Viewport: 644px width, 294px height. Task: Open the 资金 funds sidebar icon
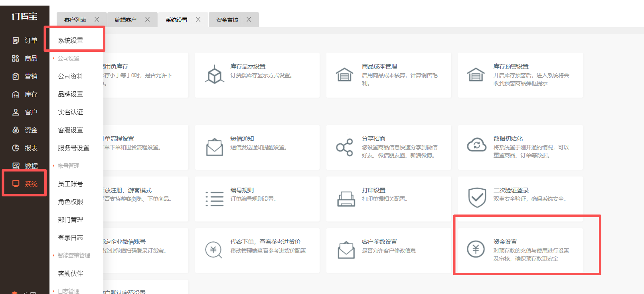(16, 130)
